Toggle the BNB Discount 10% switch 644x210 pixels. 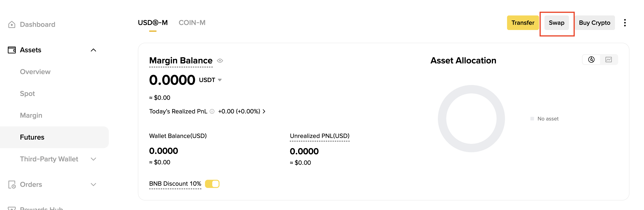pyautogui.click(x=212, y=184)
